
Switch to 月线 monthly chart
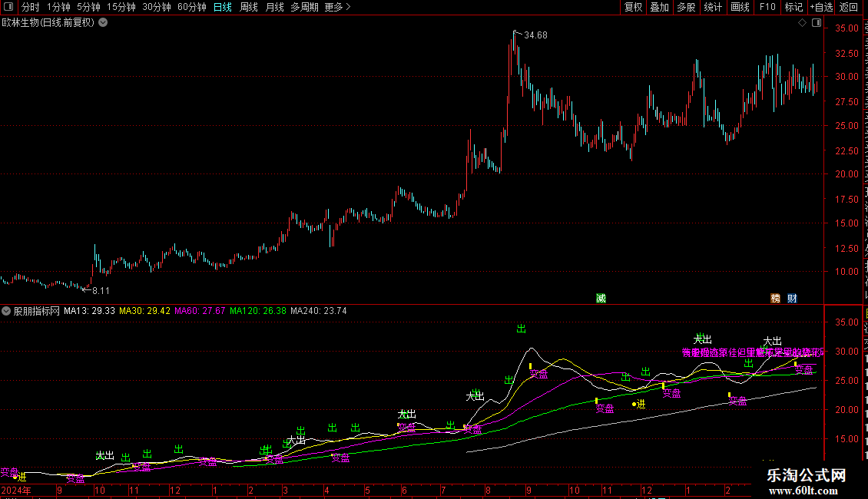[x=274, y=7]
